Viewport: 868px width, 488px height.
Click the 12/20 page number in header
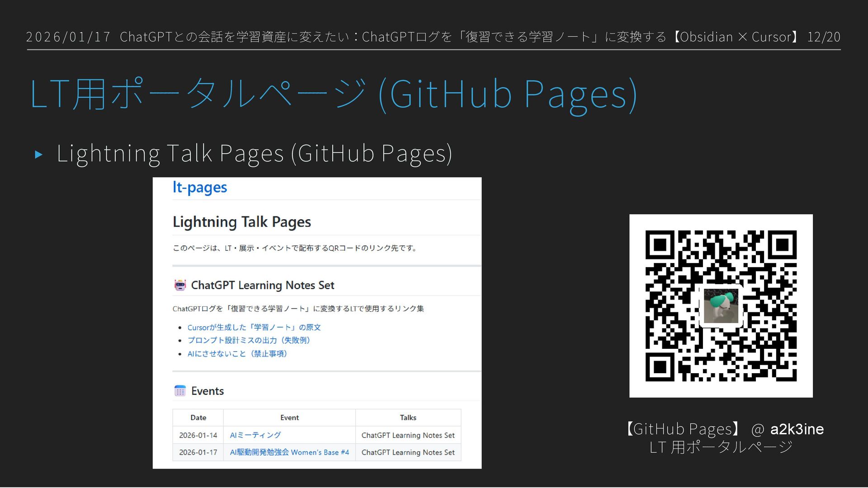824,37
